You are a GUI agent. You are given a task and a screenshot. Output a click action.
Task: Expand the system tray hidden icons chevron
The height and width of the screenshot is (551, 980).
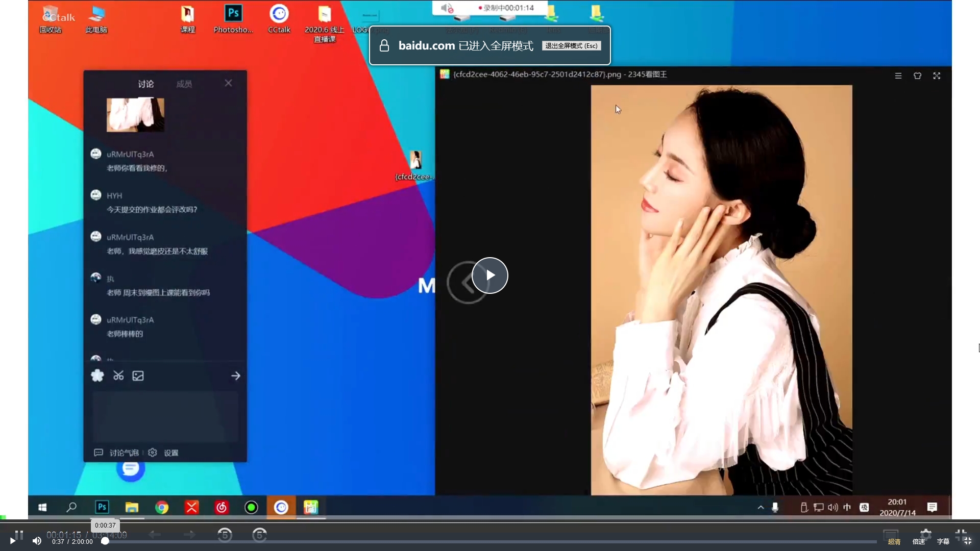(x=761, y=507)
